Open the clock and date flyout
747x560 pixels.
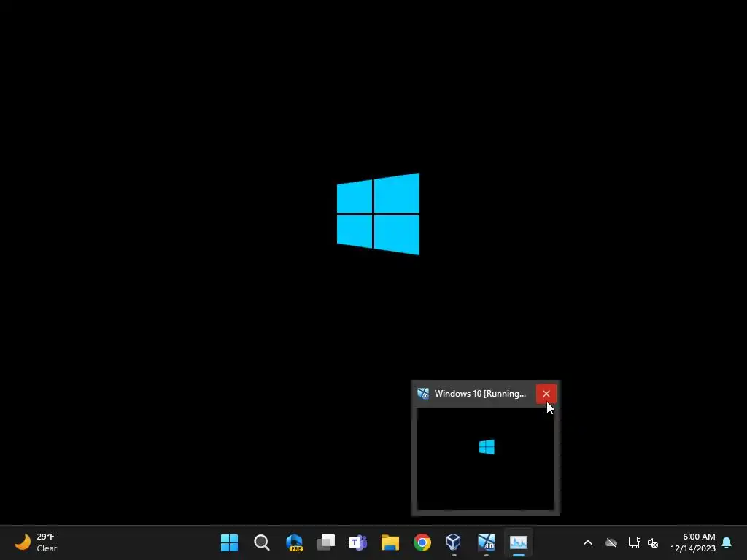tap(693, 542)
